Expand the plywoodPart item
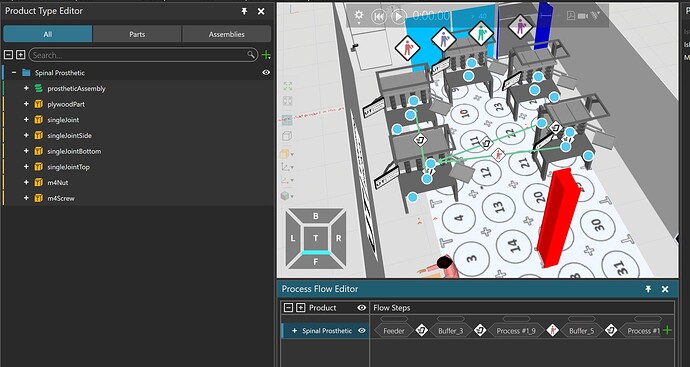 point(26,104)
